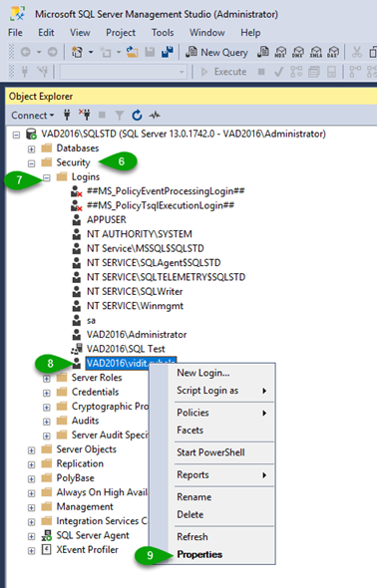377x588 pixels.
Task: Click the New Project icon in toolbar
Action: click(x=77, y=52)
